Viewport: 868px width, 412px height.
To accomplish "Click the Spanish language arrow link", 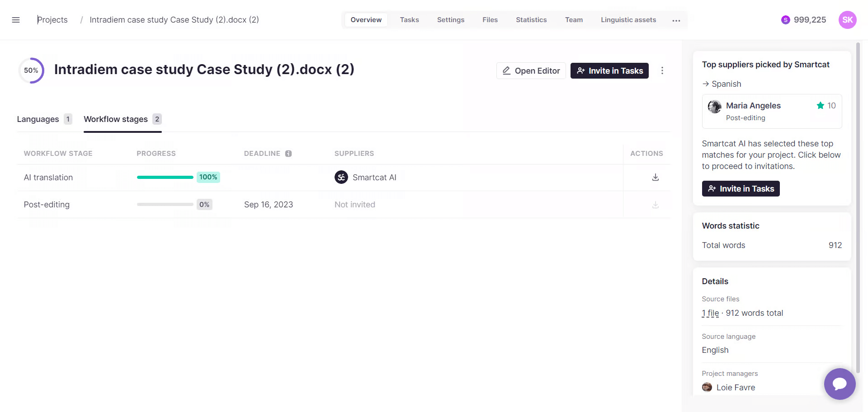I will tap(722, 84).
